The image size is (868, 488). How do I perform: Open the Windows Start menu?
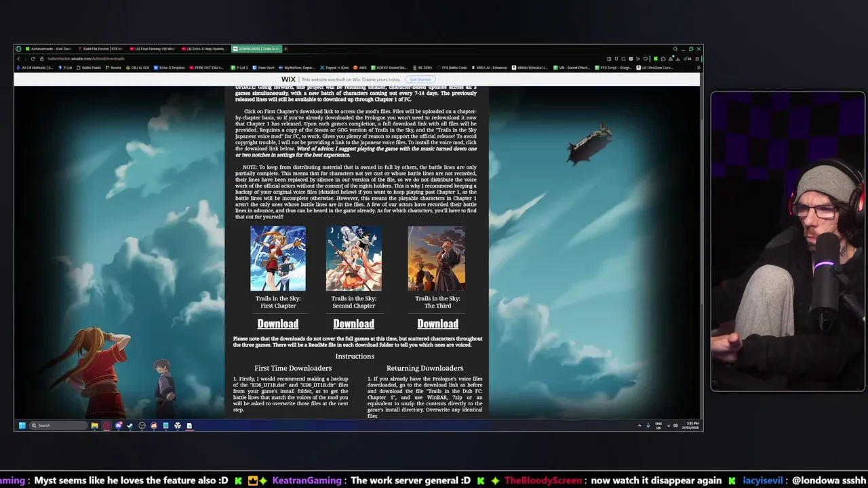[22, 426]
